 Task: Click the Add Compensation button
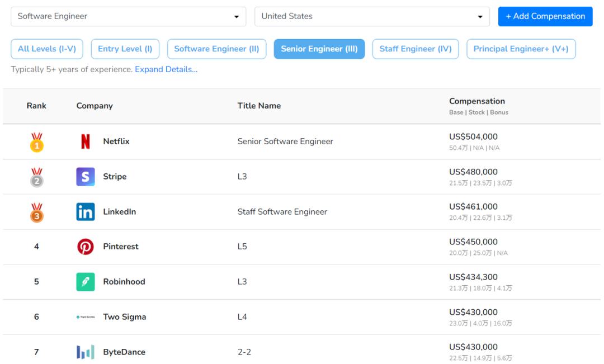[x=545, y=16]
